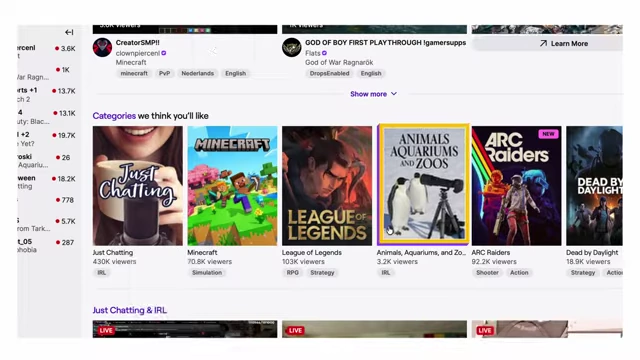Viewport: 640px width, 360px height.
Task: Open clownpierceni channel name link
Action: coord(138,53)
